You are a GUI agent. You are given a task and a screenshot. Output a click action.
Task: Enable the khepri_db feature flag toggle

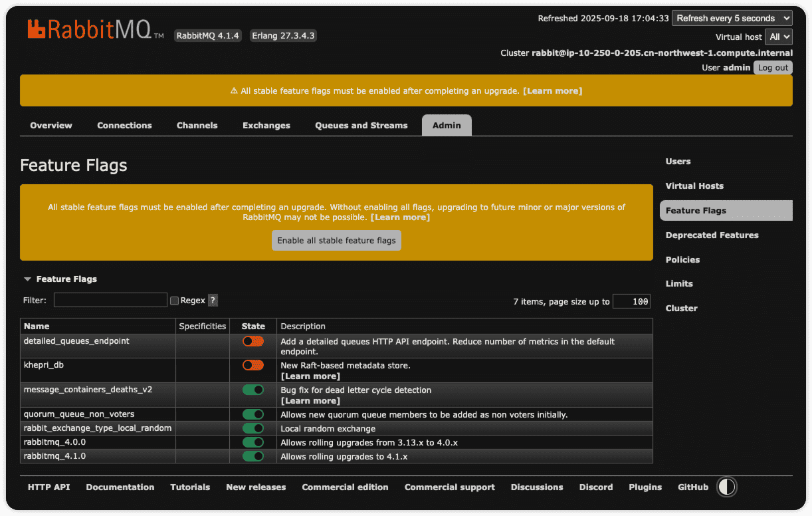[253, 365]
